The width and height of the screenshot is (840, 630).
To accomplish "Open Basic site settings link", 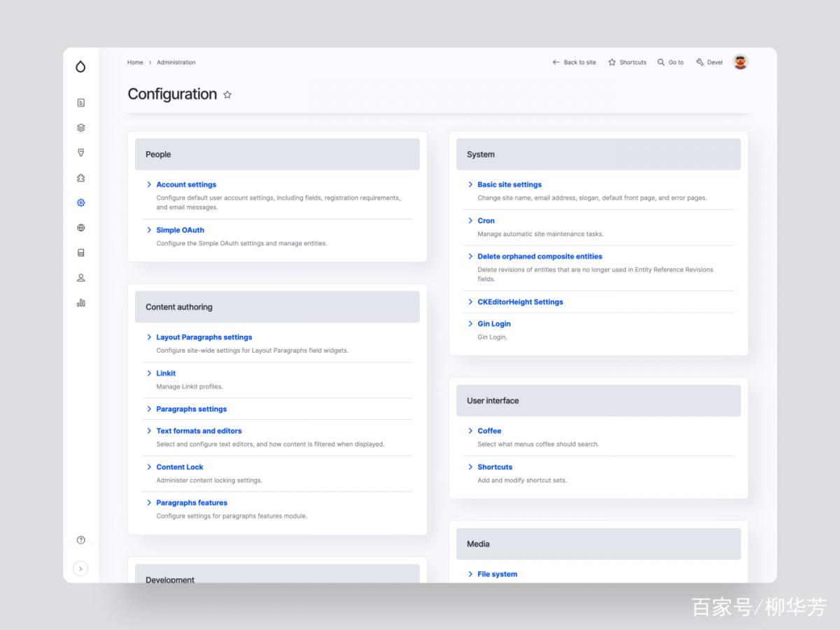I will [509, 185].
